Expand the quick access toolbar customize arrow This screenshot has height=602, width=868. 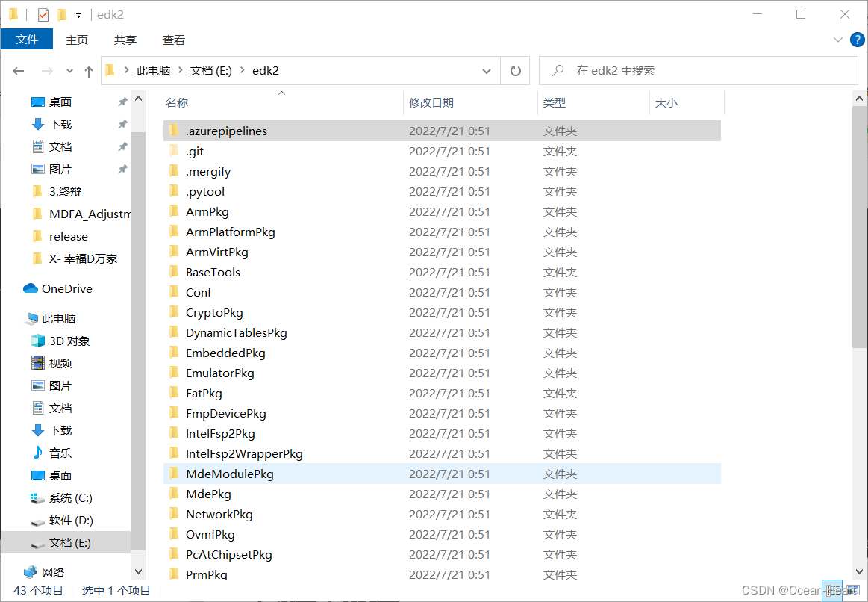(78, 13)
